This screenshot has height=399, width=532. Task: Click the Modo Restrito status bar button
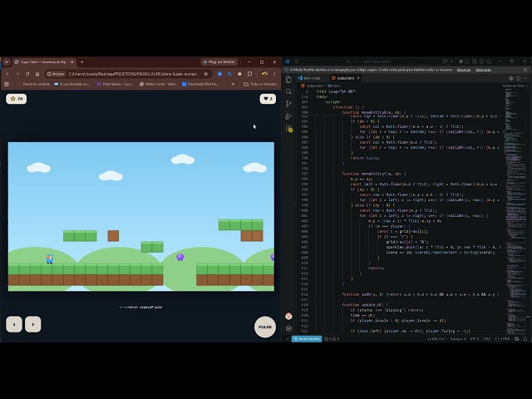tap(307, 338)
